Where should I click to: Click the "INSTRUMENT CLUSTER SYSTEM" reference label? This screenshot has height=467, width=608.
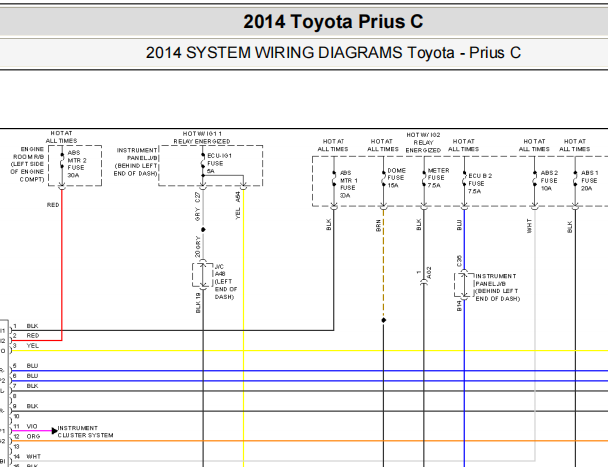pos(85,432)
